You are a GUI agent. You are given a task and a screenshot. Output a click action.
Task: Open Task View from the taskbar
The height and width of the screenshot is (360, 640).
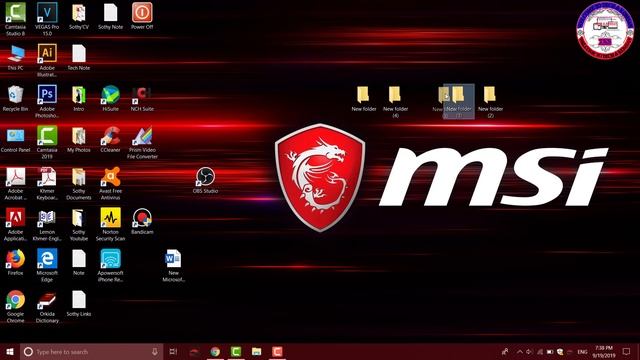tap(173, 351)
